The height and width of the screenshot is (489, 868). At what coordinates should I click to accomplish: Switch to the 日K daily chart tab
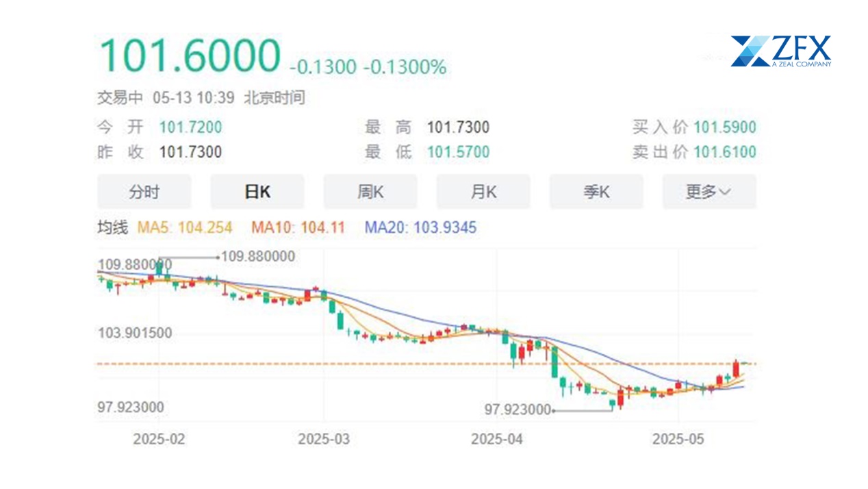coord(257,192)
